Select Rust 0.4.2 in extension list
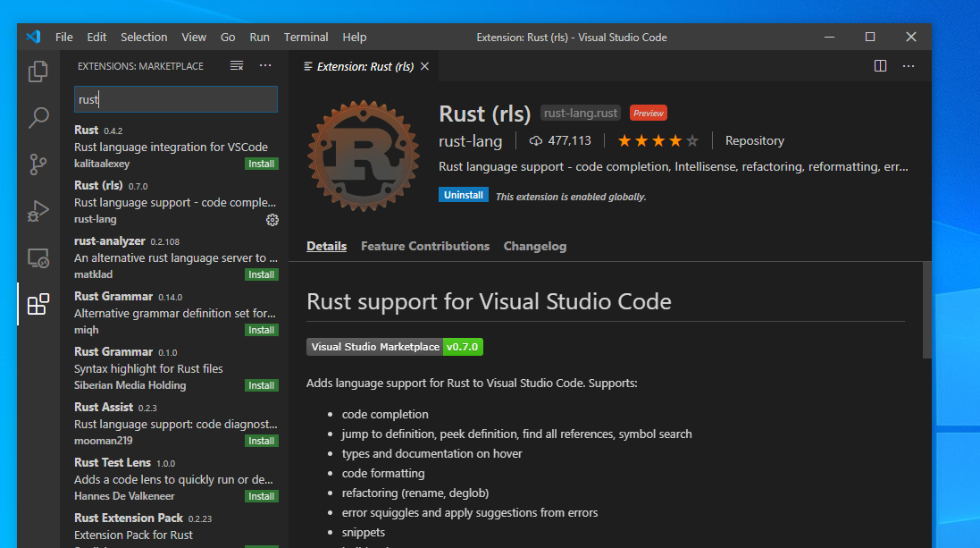The width and height of the screenshot is (980, 548). [x=176, y=147]
